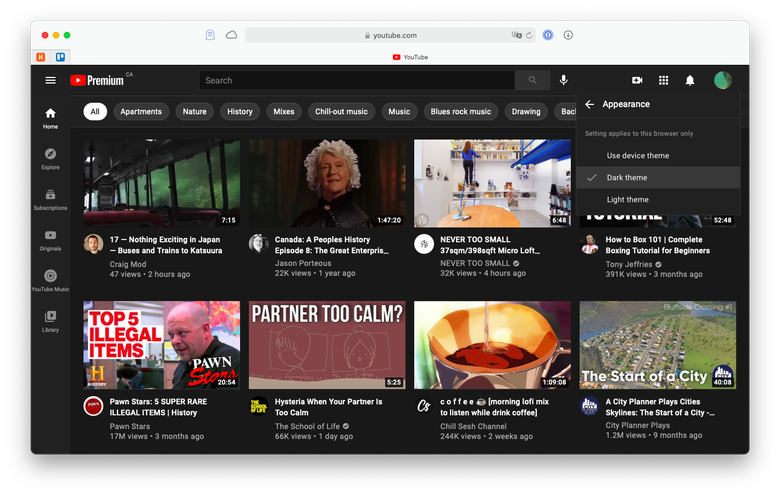Click the iCloud tabs cloud icon
Viewport: 780px width, 495px height.
[x=231, y=35]
